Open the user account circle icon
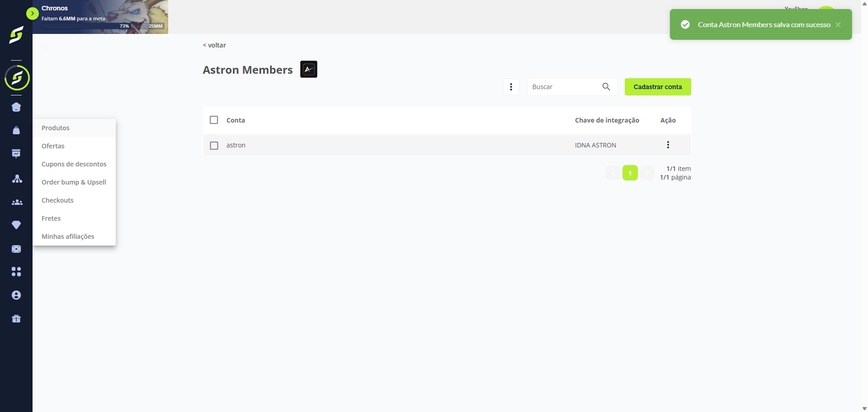The height and width of the screenshot is (412, 868). coord(16,295)
